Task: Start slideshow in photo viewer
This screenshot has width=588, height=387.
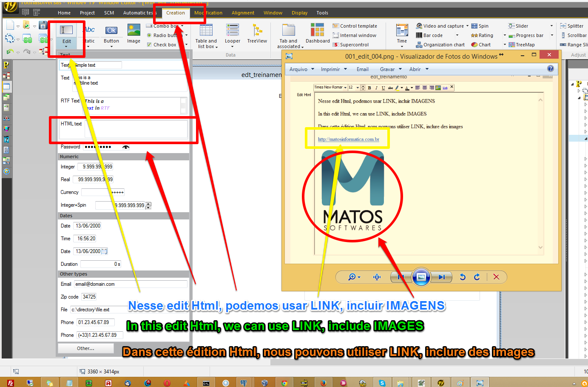Action: pos(421,277)
